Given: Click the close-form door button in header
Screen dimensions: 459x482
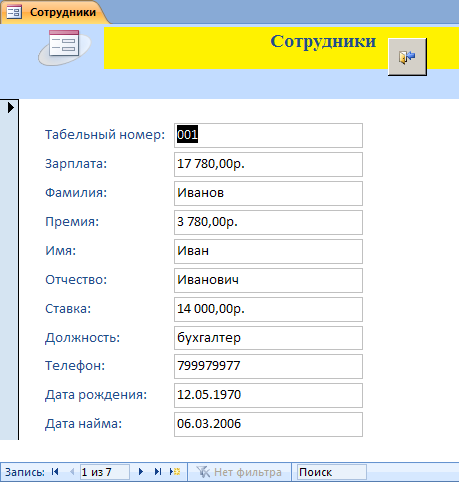Looking at the screenshot, I should pyautogui.click(x=407, y=57).
